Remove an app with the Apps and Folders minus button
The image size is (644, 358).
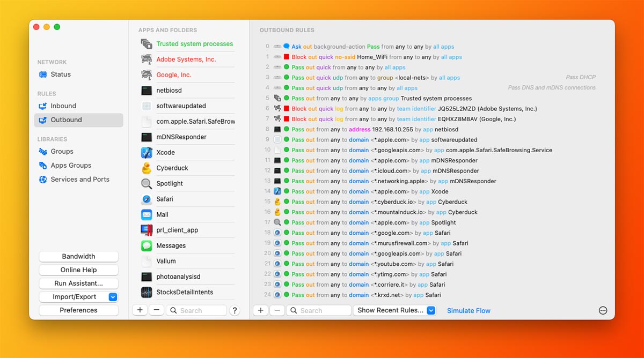(156, 310)
